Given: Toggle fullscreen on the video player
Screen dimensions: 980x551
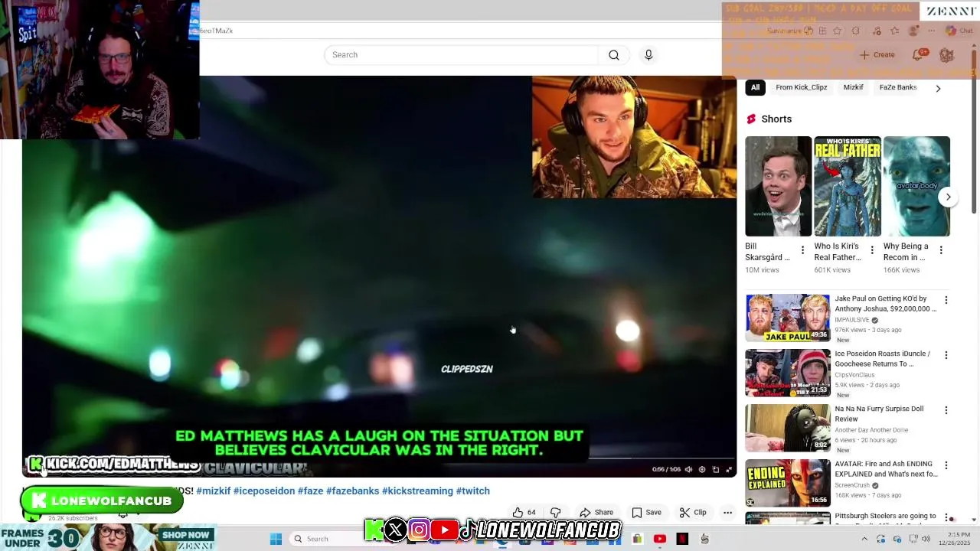Looking at the screenshot, I should [x=729, y=470].
